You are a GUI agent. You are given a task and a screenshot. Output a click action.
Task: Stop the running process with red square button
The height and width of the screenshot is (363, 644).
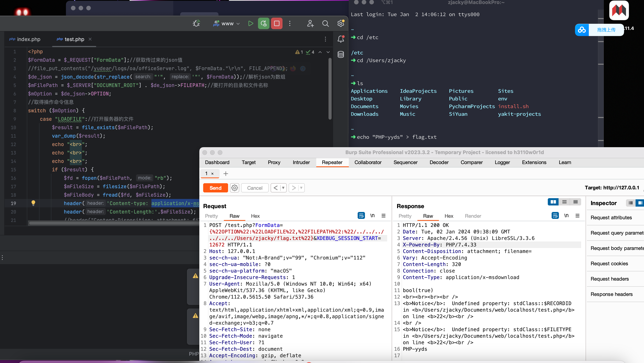tap(277, 24)
